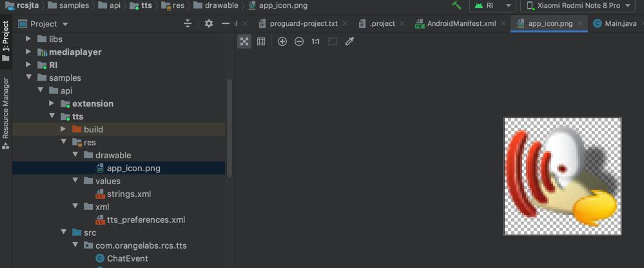
Task: Collapse the drawable folder in tree
Action: pyautogui.click(x=75, y=155)
